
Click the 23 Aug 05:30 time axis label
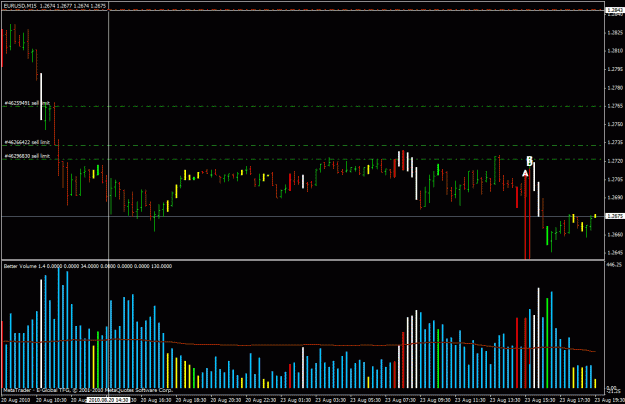tap(365, 400)
